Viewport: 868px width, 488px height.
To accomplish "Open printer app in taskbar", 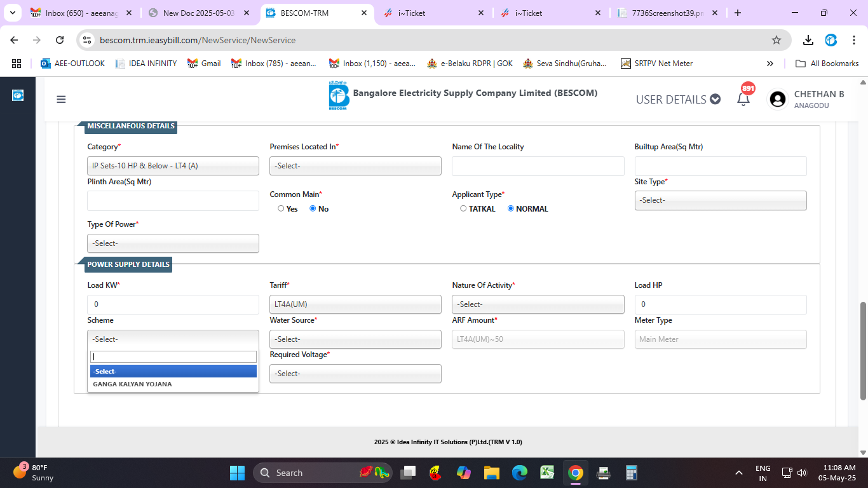I will point(604,473).
